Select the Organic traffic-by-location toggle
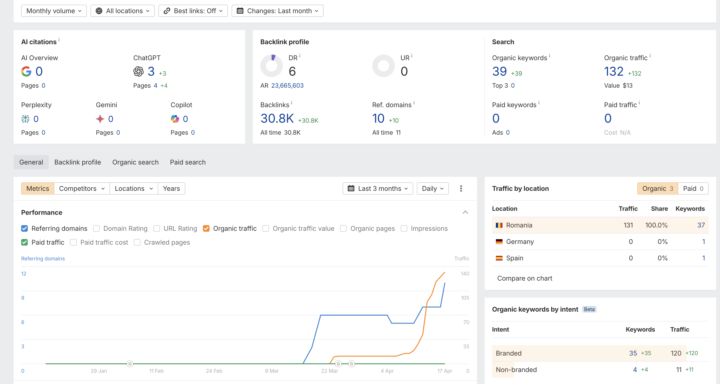 658,188
